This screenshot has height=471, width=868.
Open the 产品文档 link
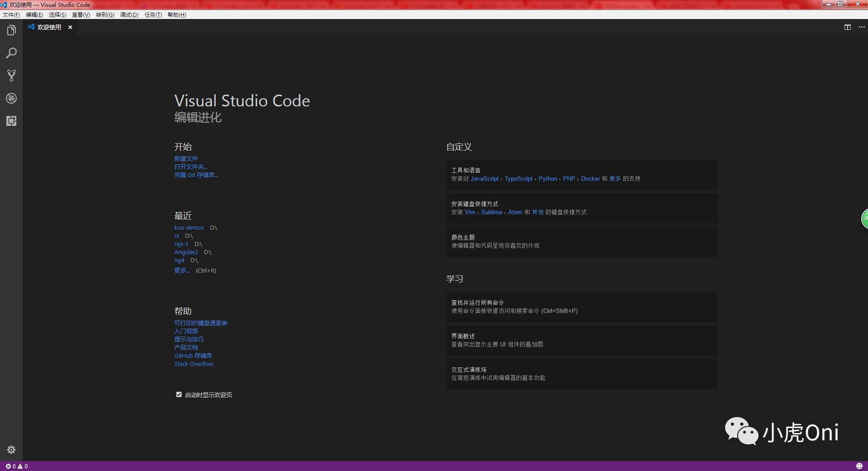pos(186,347)
